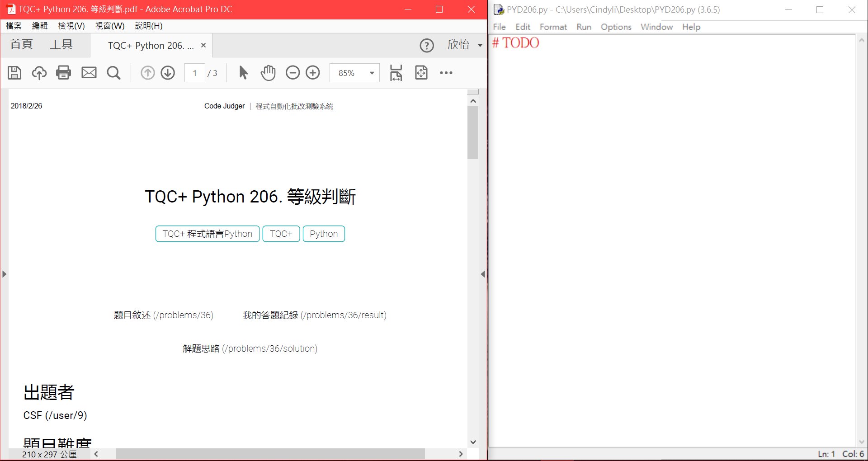The height and width of the screenshot is (461, 868).
Task: Open the 檢視(V) menu
Action: 71,26
